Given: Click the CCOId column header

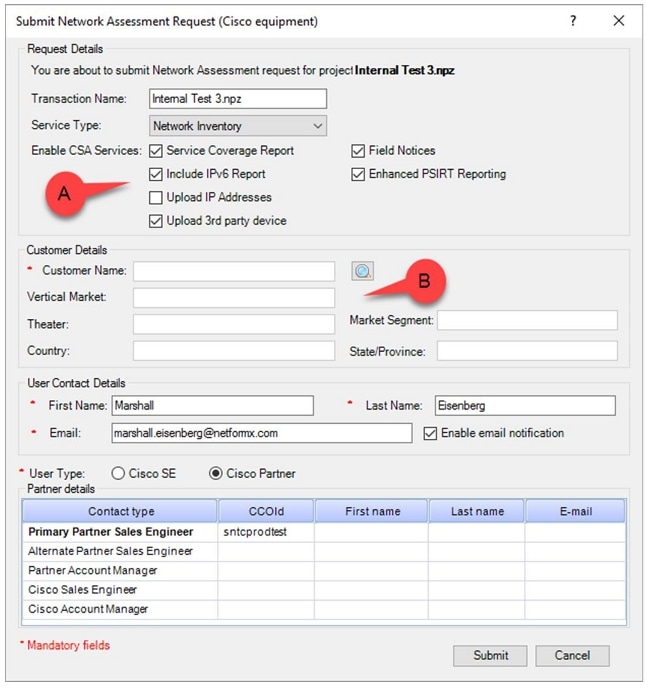Looking at the screenshot, I should click(266, 511).
